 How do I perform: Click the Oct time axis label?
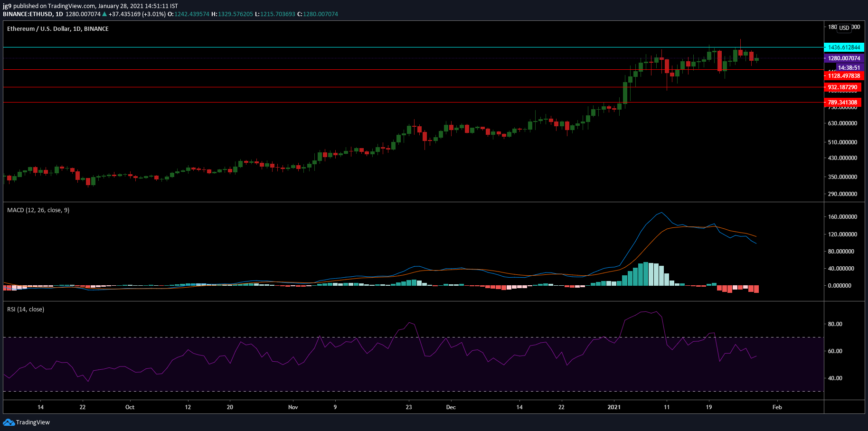click(130, 407)
